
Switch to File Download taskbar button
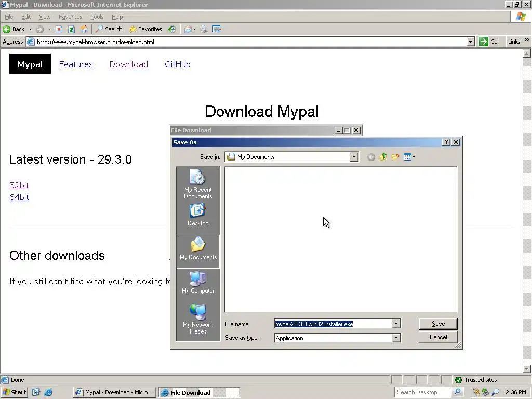(199, 392)
